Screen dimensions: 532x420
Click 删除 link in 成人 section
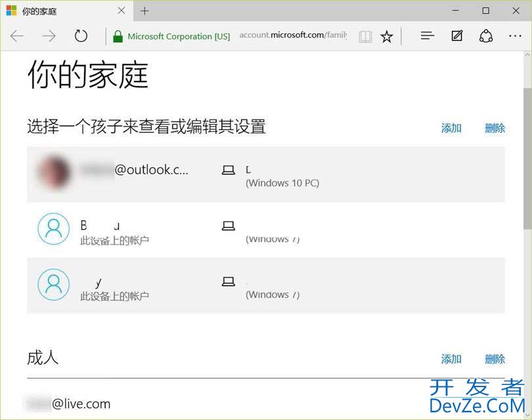(495, 359)
